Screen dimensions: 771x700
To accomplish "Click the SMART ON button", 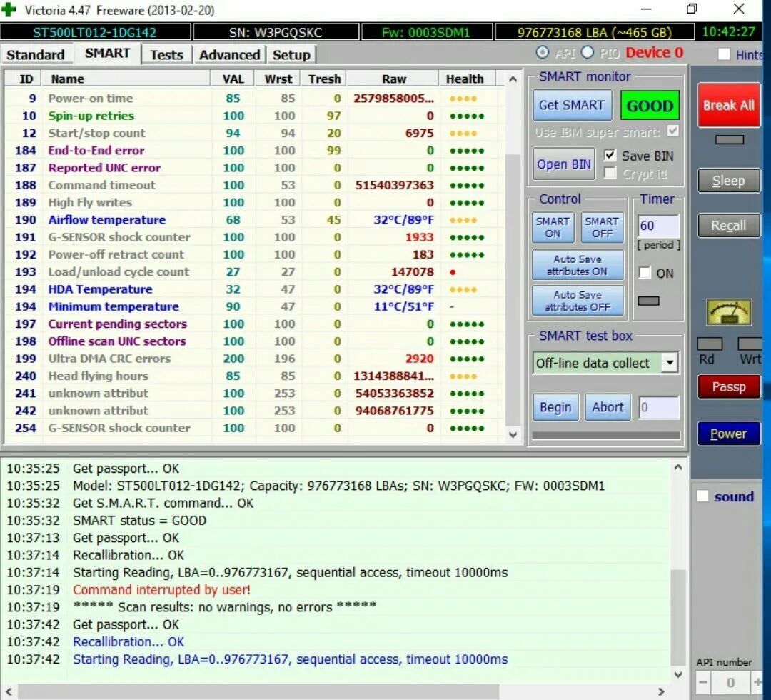I will tap(553, 227).
